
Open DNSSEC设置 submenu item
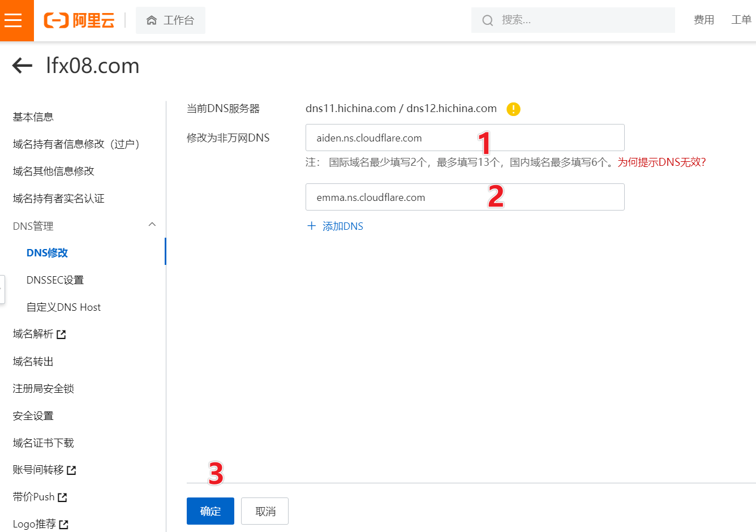click(55, 280)
